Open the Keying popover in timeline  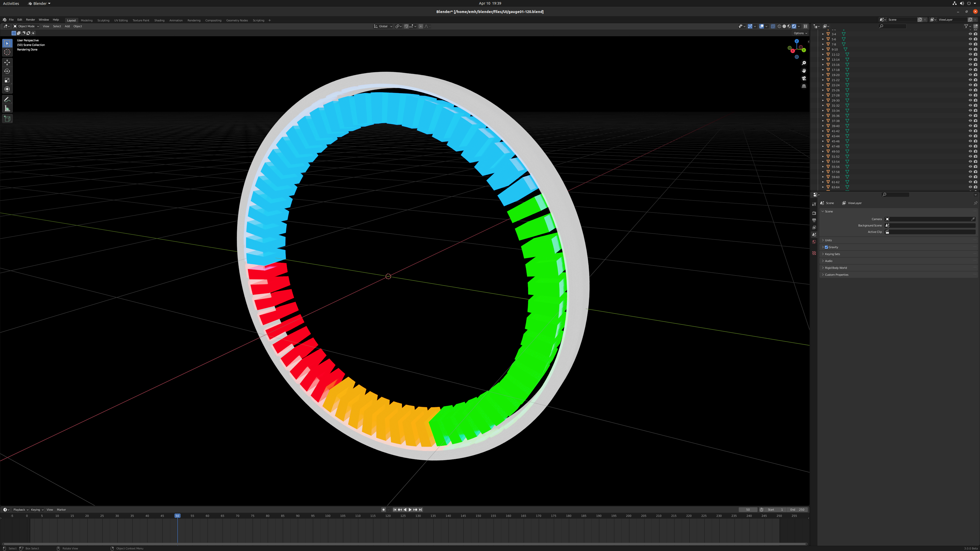pos(37,510)
